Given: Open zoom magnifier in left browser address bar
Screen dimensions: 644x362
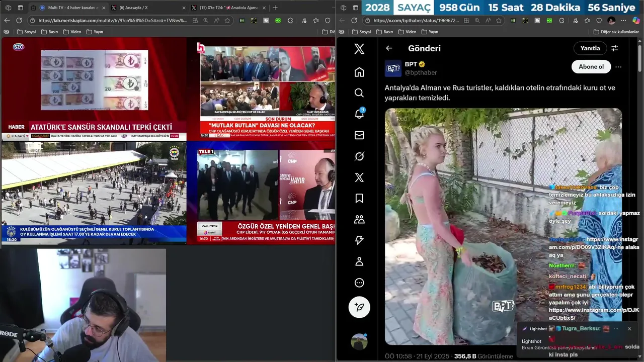Looking at the screenshot, I should click(x=206, y=21).
